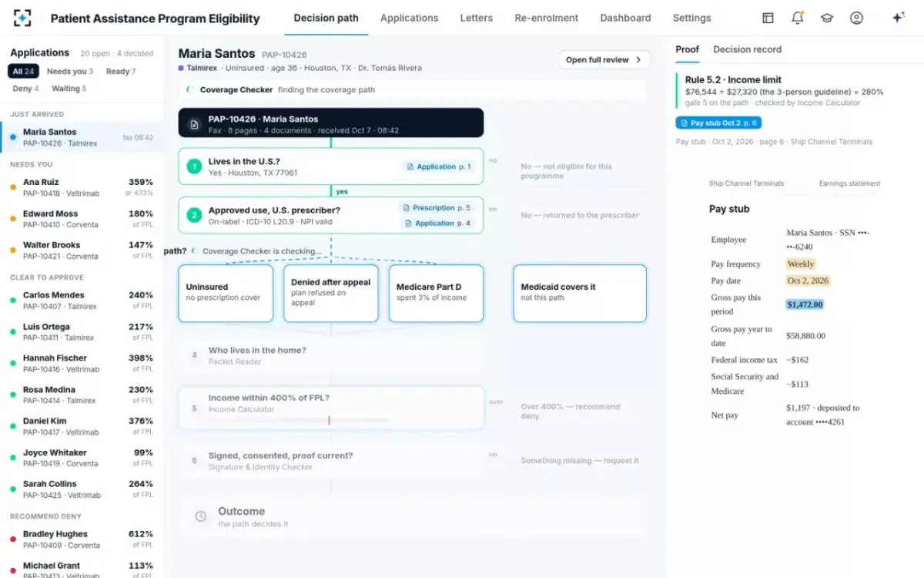Open Carlos Mendes application row
Viewport: 924px width, 578px height.
pyautogui.click(x=82, y=301)
